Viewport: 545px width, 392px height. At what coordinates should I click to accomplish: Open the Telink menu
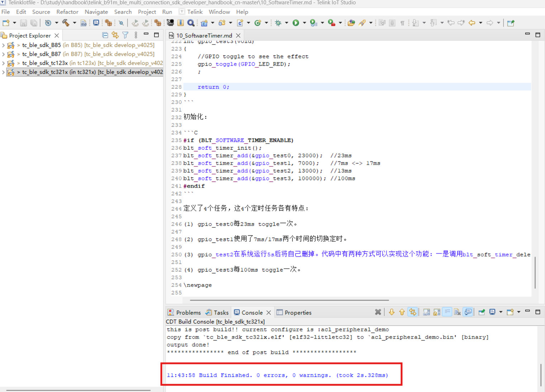195,12
